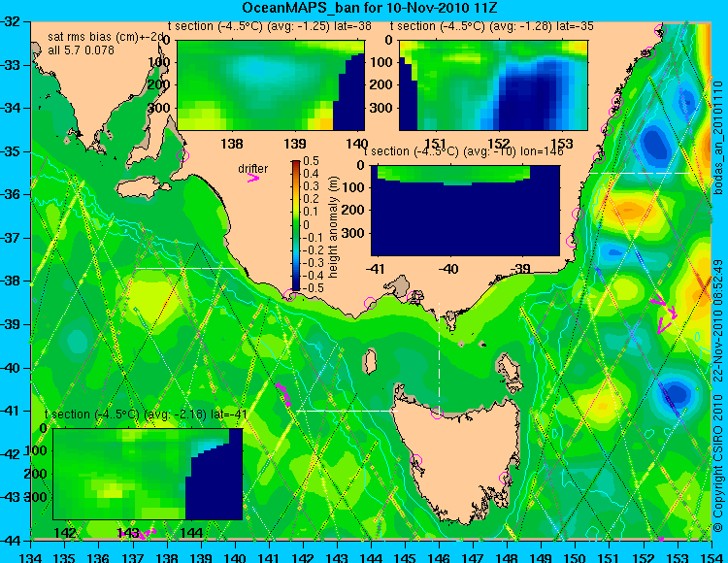Click the white dashed section line at latitude -38
728x563 pixels.
[x=186, y=268]
